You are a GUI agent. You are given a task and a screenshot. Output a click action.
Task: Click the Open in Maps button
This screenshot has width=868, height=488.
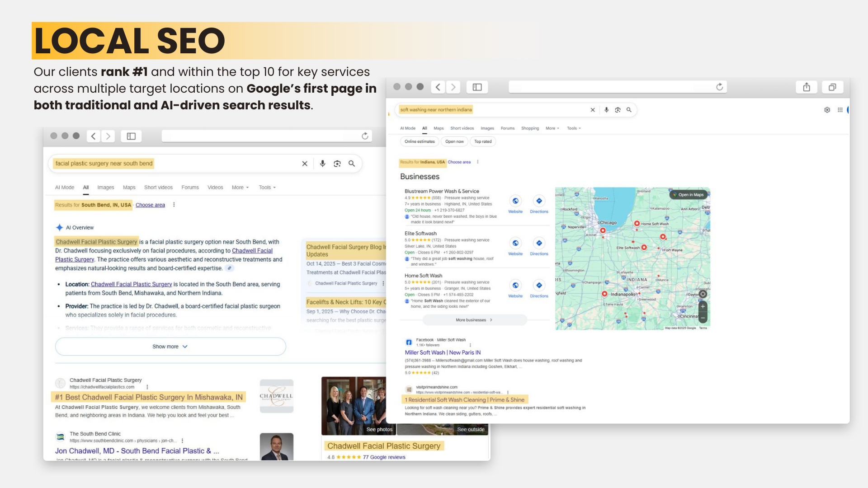pos(688,195)
